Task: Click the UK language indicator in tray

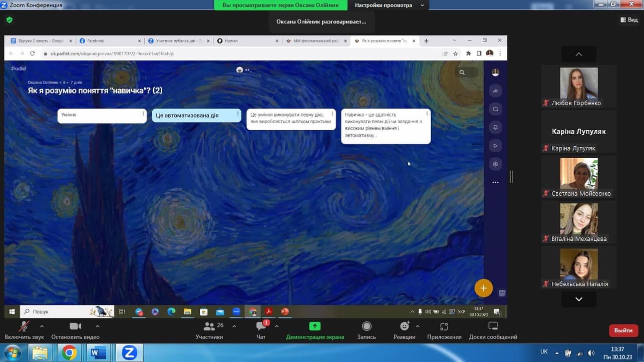Action: [544, 352]
